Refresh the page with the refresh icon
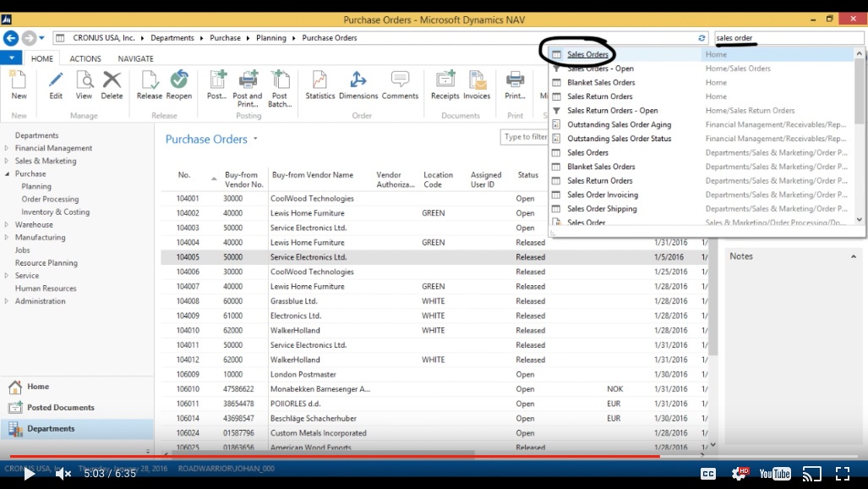 [x=701, y=38]
